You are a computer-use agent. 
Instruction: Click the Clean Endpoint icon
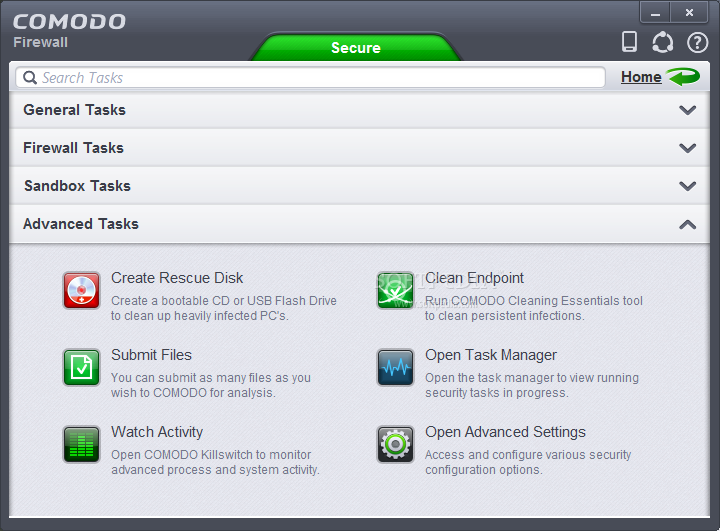pos(395,290)
